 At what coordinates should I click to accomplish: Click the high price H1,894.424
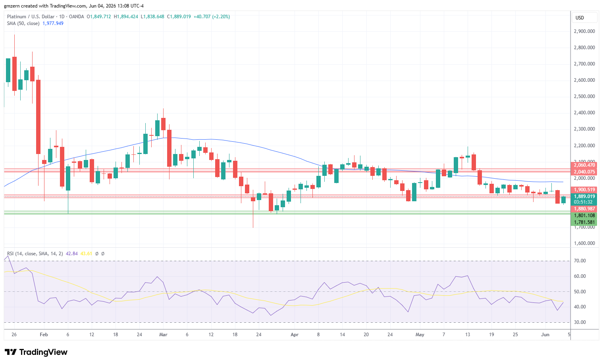[x=126, y=17]
